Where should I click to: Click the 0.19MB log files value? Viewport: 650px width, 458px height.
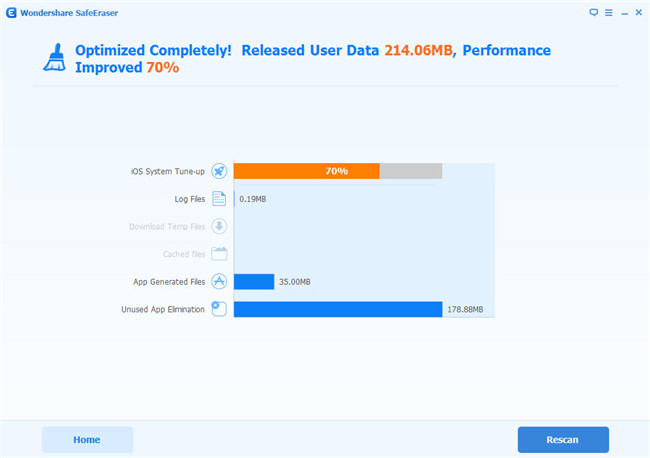[252, 199]
